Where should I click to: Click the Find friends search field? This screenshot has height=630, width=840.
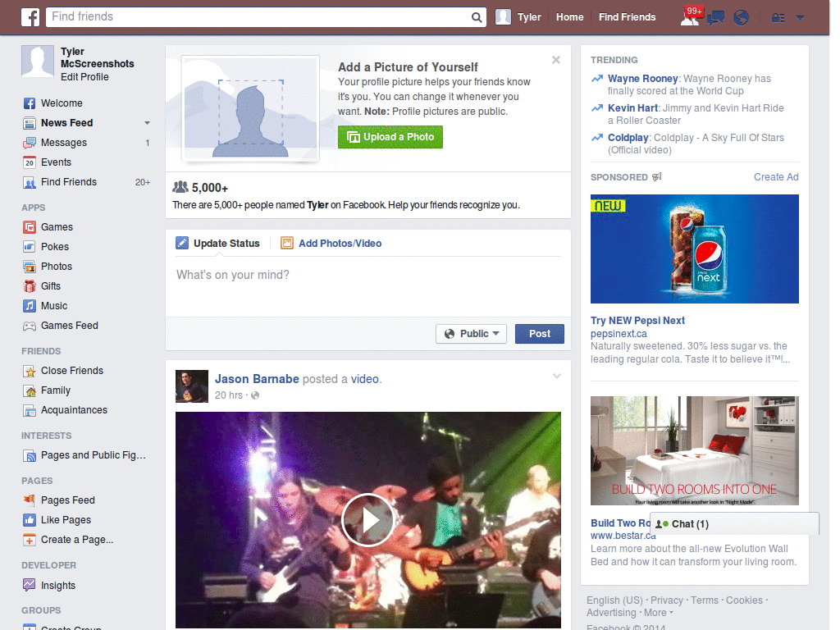(266, 17)
